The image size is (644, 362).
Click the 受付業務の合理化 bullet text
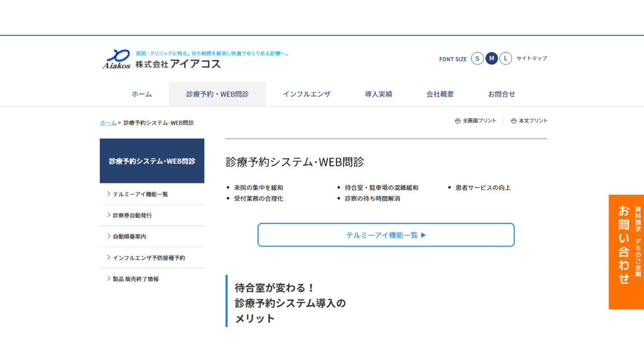259,199
